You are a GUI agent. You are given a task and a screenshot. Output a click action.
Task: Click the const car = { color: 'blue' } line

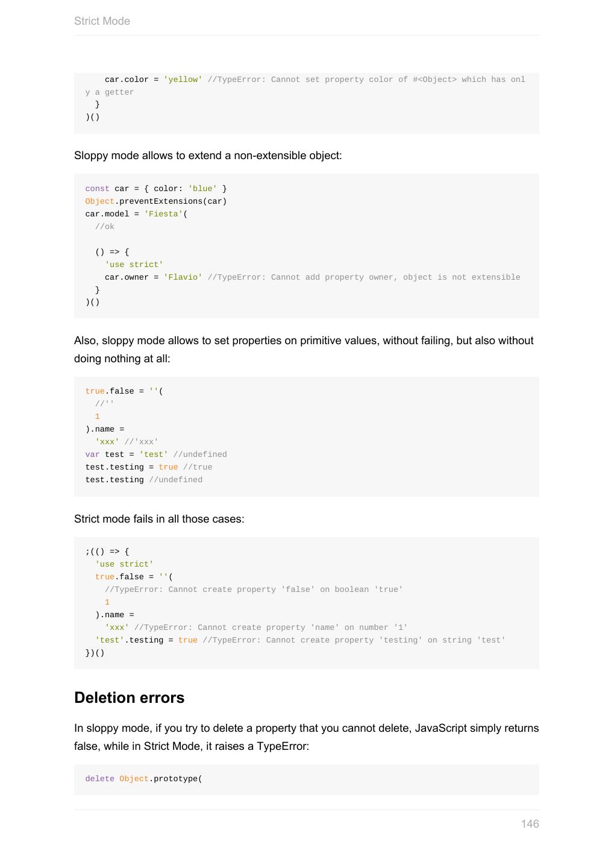(x=156, y=189)
